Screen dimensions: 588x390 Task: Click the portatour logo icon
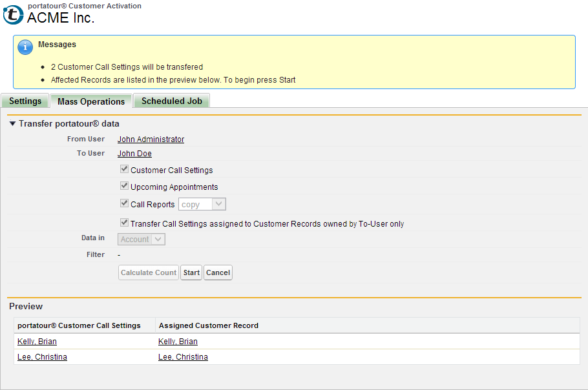point(13,15)
